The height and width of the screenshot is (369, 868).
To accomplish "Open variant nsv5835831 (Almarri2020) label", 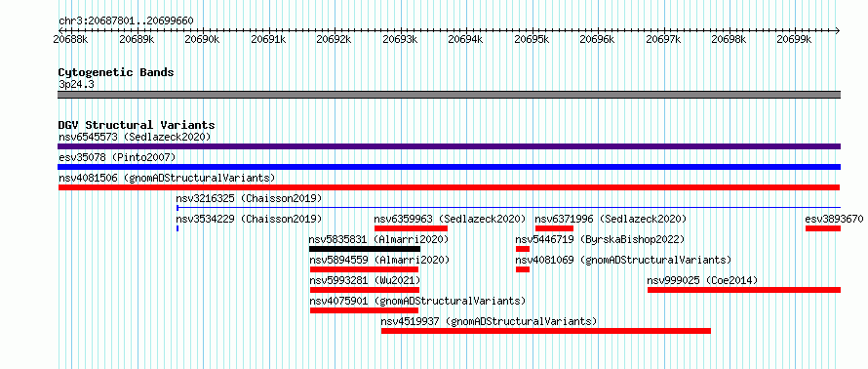I will [x=378, y=239].
